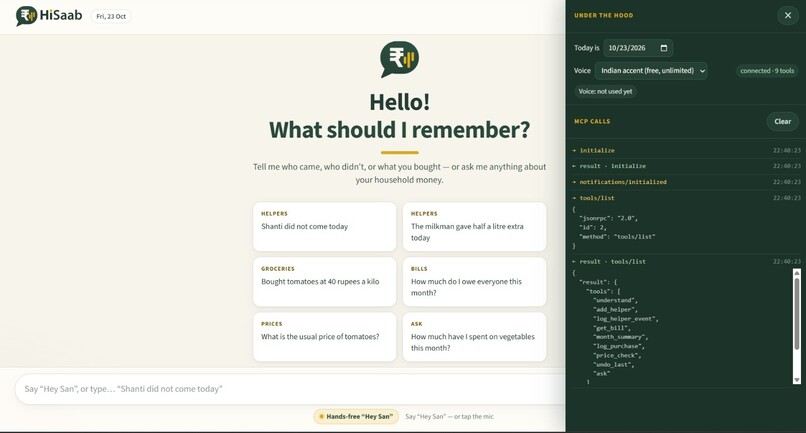Viewport: 806px width, 433px height.
Task: Click the "undo_last" tool name
Action: 615,365
